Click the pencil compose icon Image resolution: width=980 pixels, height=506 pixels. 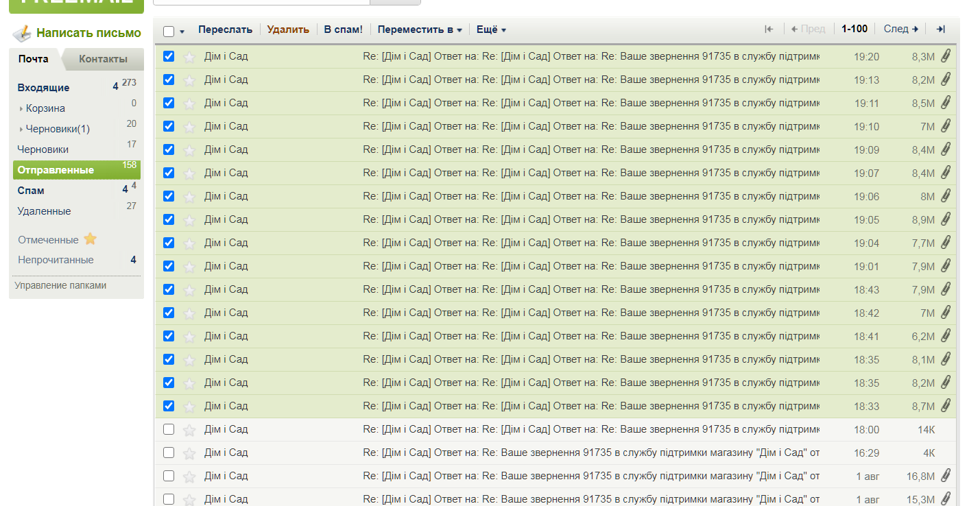23,33
